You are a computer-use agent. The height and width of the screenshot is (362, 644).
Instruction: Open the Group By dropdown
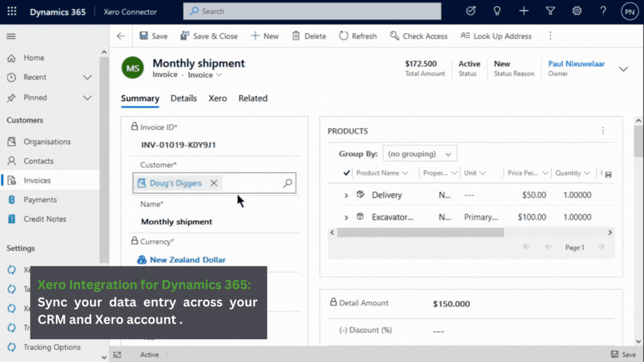coord(420,154)
